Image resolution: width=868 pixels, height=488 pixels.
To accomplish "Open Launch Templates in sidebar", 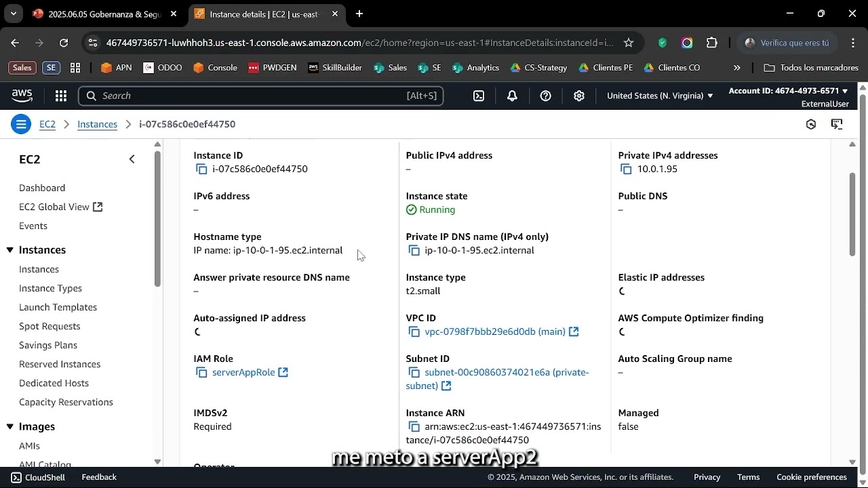I will [58, 307].
